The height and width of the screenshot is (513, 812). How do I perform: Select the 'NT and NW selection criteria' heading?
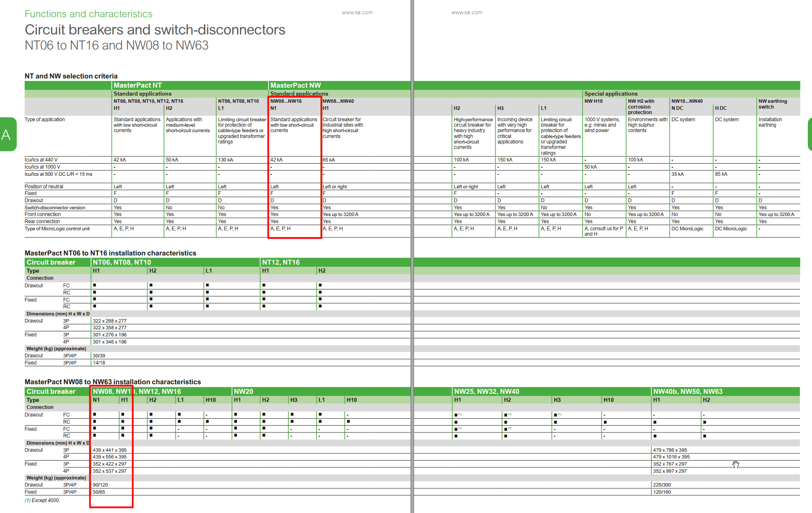coord(71,76)
